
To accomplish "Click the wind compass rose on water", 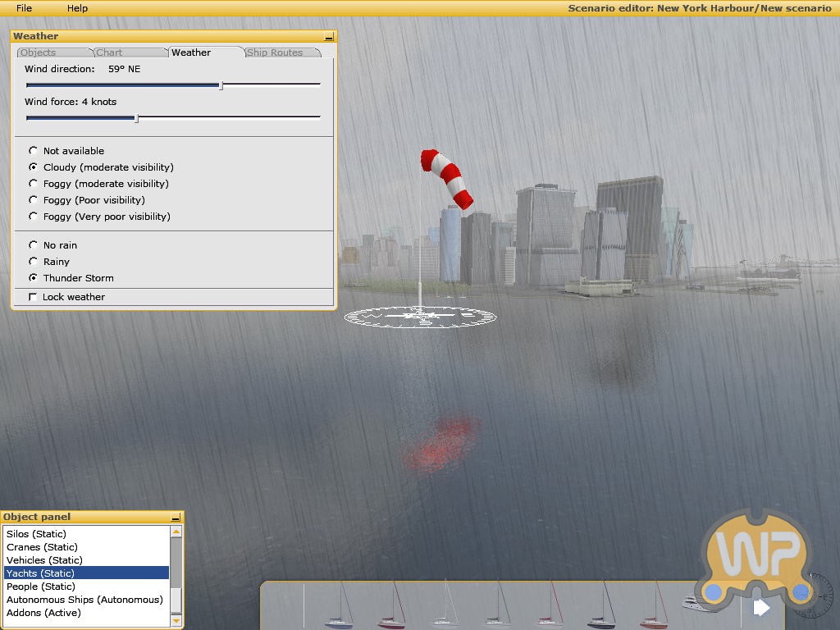I will click(x=420, y=316).
